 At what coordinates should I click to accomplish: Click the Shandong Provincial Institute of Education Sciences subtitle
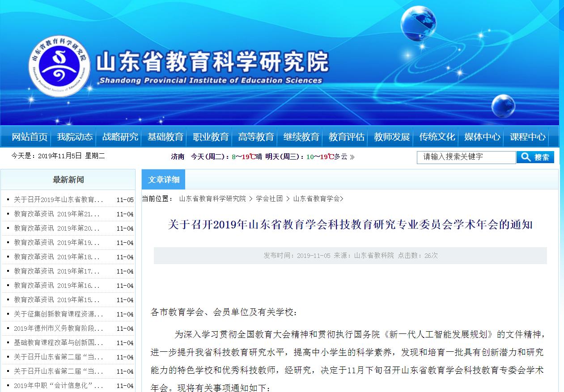point(210,80)
